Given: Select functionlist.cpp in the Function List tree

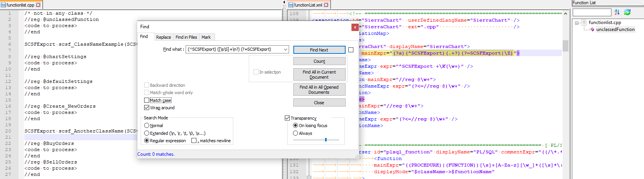Looking at the screenshot, I should (x=605, y=22).
